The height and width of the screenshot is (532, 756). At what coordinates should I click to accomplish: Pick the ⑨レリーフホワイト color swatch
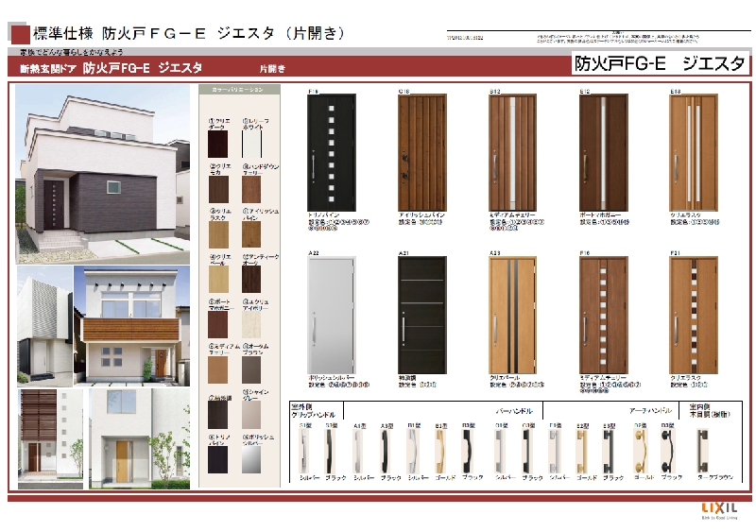click(251, 144)
